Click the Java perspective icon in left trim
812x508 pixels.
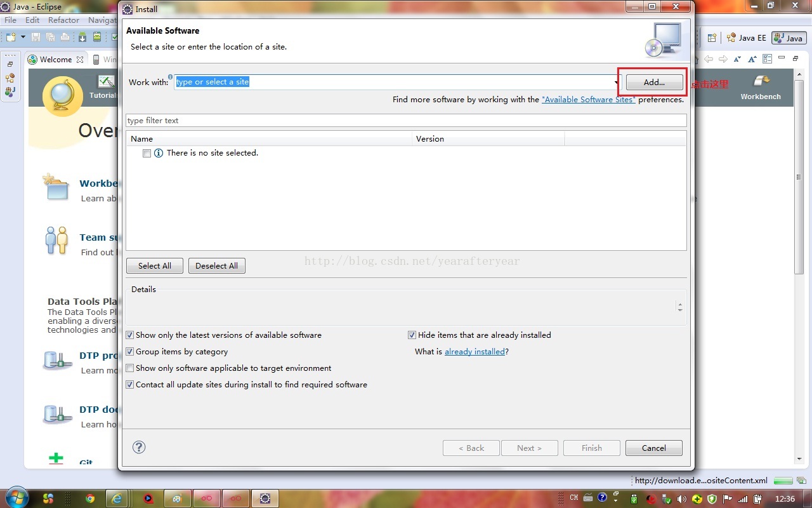(10, 91)
